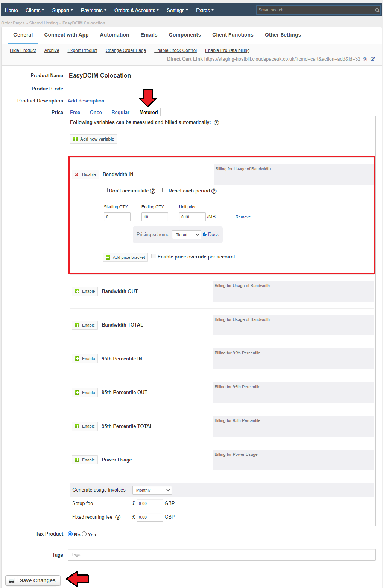The height and width of the screenshot is (588, 383).
Task: Switch to Connect with App tab
Action: 66,35
